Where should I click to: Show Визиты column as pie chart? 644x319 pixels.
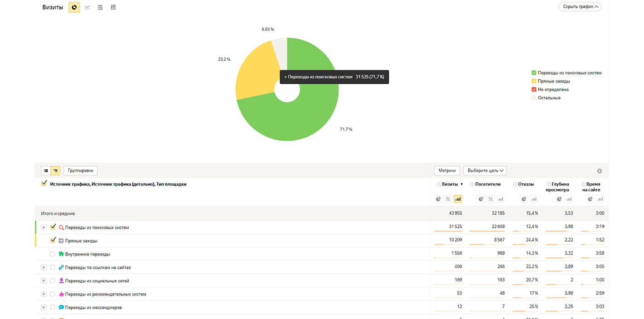click(x=438, y=199)
